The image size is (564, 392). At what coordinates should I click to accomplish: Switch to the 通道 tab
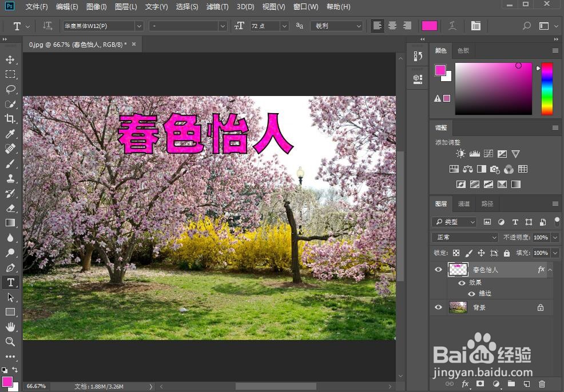pyautogui.click(x=463, y=203)
